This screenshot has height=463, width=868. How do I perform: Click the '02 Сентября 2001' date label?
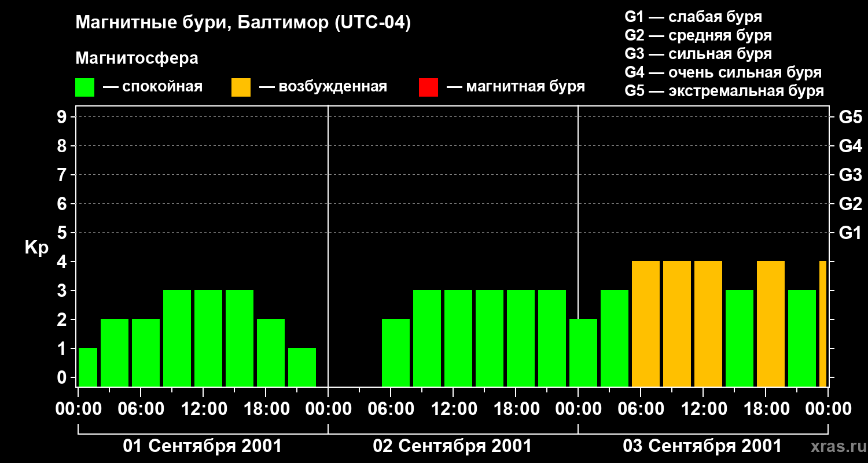click(x=453, y=446)
